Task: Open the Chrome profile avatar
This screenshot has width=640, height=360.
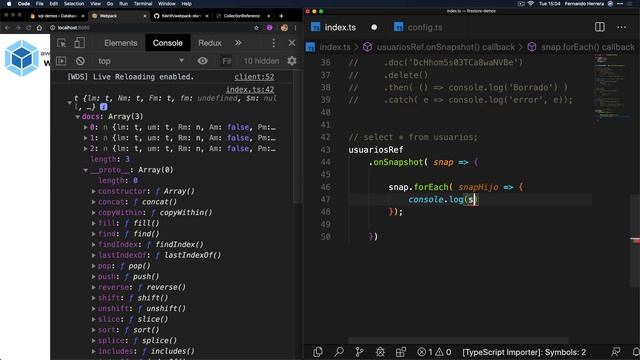Action: tap(284, 28)
